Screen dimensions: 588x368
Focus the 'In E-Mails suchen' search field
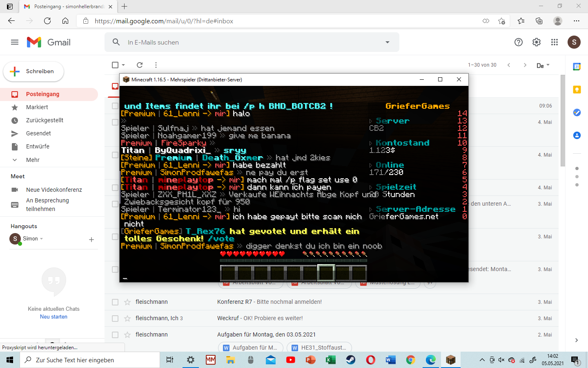pyautogui.click(x=252, y=42)
